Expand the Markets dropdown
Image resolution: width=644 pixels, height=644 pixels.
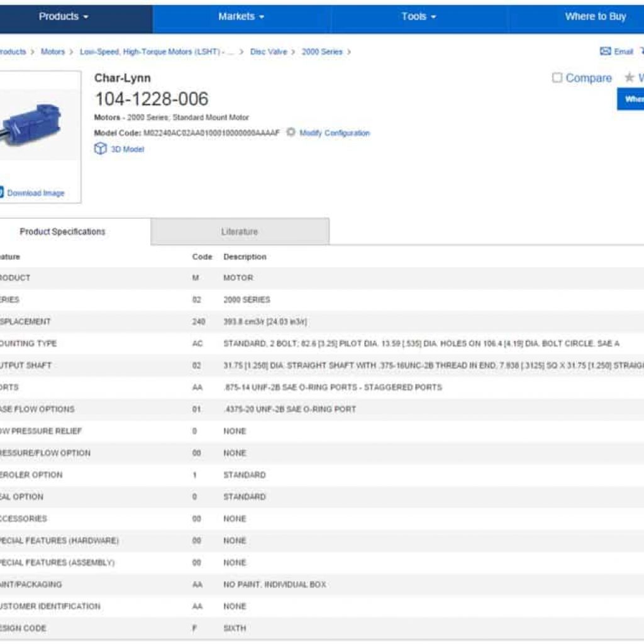point(241,18)
